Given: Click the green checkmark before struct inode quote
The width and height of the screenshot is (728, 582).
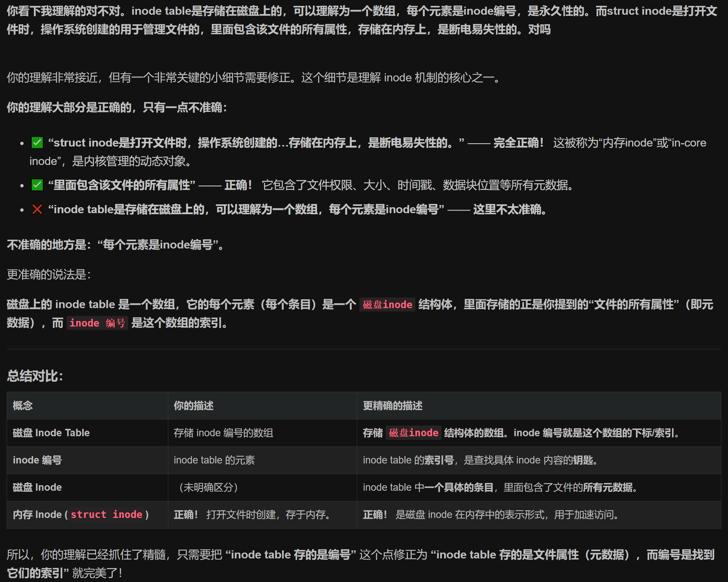Looking at the screenshot, I should pos(37,142).
